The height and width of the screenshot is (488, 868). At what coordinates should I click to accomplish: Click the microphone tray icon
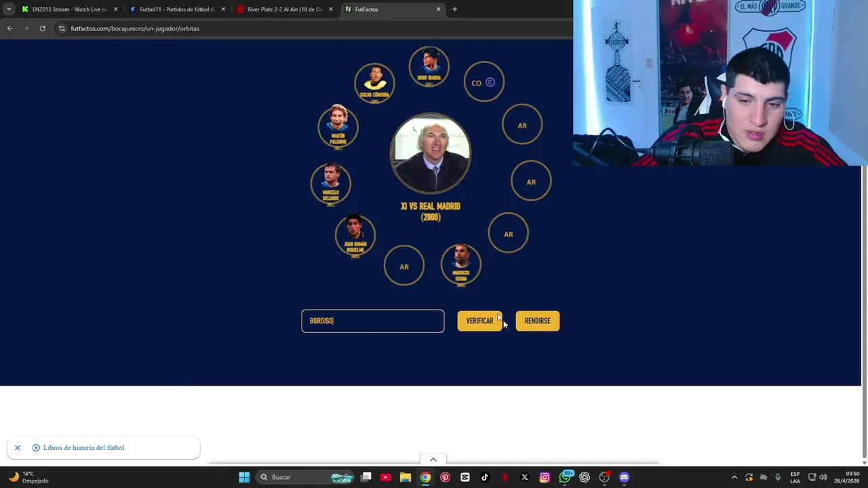coord(778,477)
